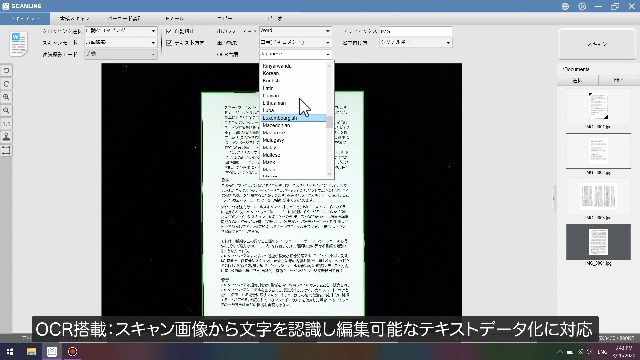Click the right button under Documents header
Image resolution: width=640 pixels, height=360 pixels.
tap(618, 80)
